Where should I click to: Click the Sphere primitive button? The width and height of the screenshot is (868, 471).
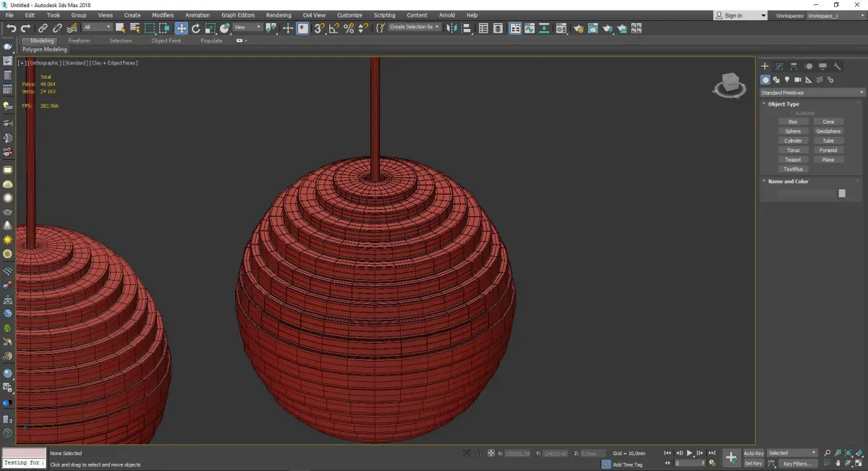[x=793, y=132]
